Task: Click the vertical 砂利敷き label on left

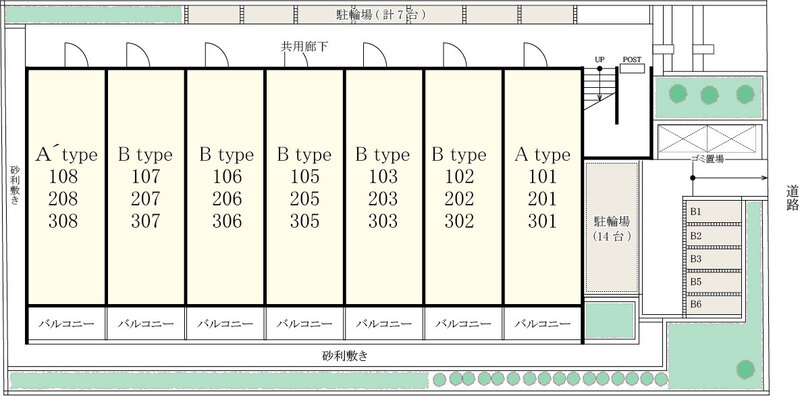Action: click(15, 185)
